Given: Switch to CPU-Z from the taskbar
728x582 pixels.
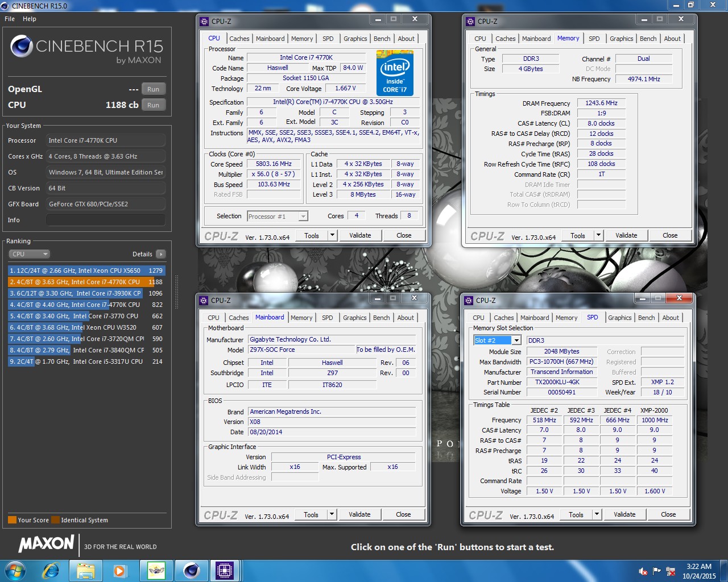Looking at the screenshot, I should pos(226,571).
